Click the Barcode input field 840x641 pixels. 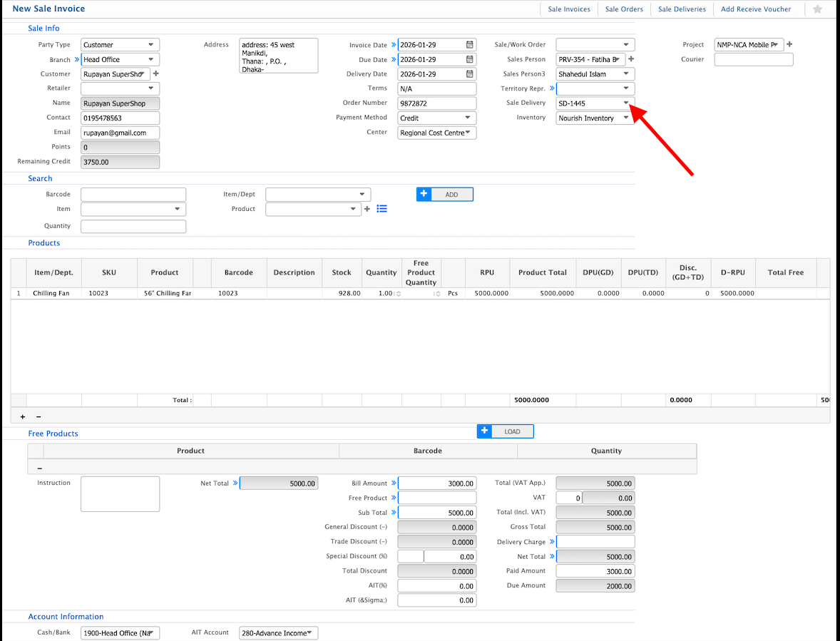tap(133, 195)
